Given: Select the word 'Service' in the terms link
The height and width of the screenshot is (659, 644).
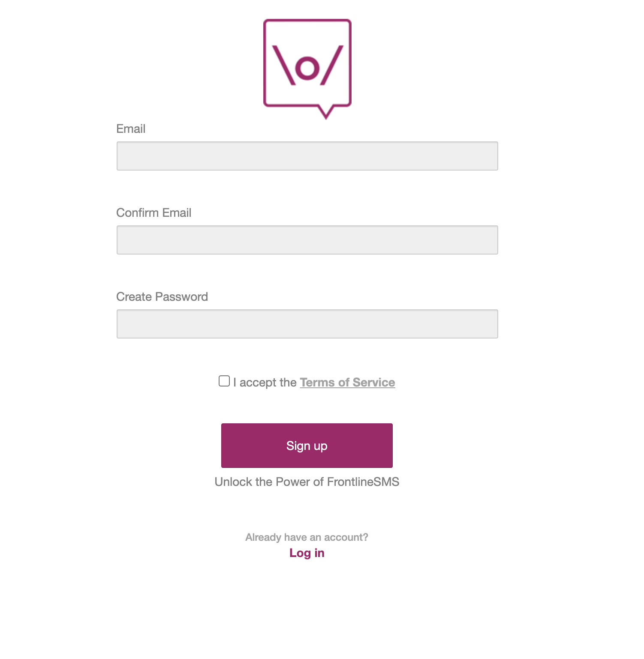Looking at the screenshot, I should [373, 382].
